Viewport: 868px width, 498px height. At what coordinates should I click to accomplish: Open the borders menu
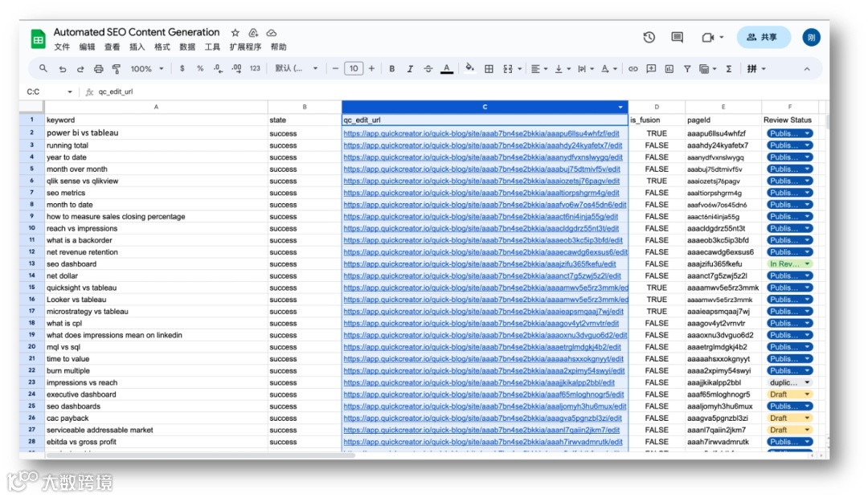click(489, 68)
